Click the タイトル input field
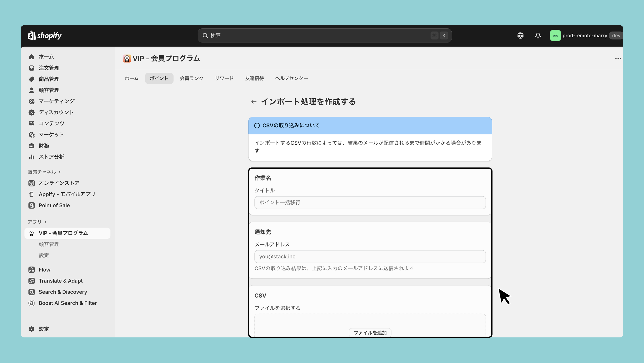 (370, 202)
